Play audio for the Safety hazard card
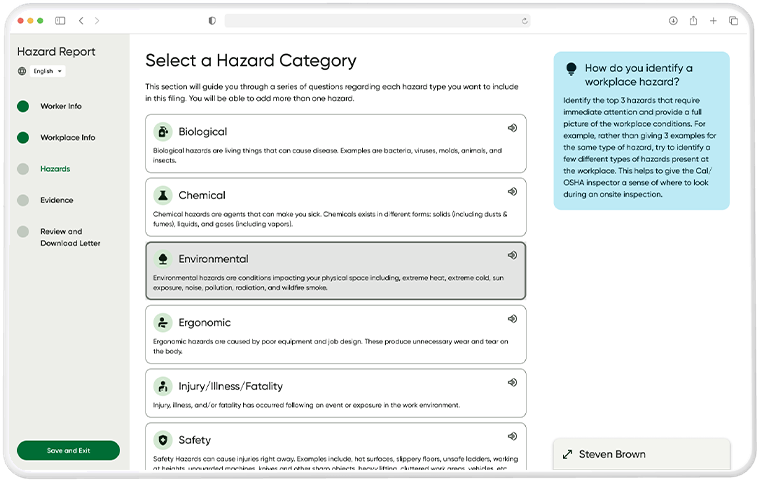The width and height of the screenshot is (759, 482). tap(512, 437)
